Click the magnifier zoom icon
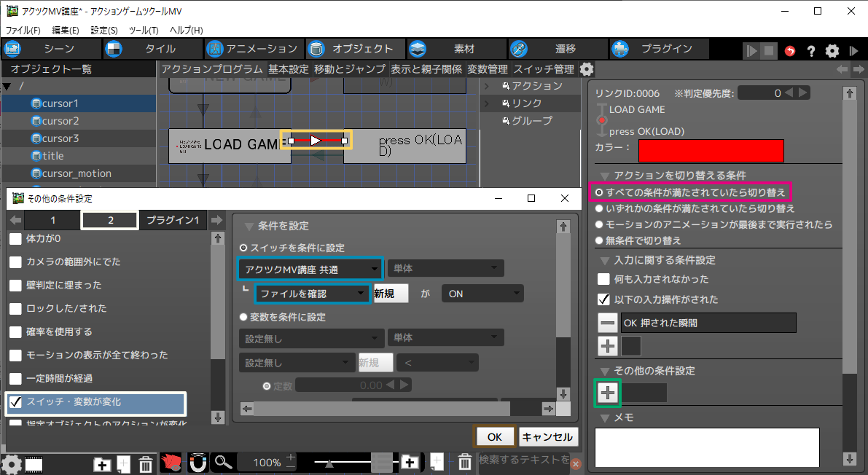This screenshot has width=868, height=475. 224,463
